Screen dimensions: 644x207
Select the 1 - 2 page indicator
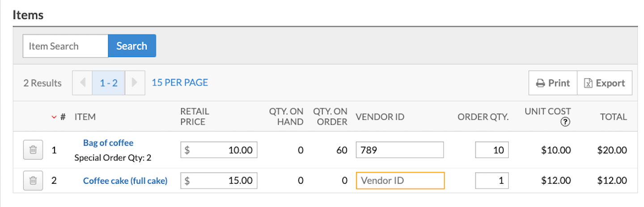point(109,83)
